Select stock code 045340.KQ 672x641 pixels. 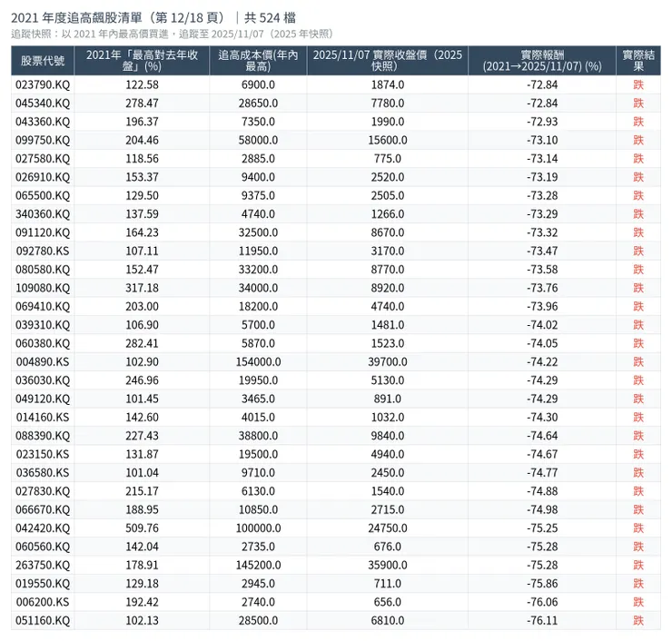[x=43, y=104]
